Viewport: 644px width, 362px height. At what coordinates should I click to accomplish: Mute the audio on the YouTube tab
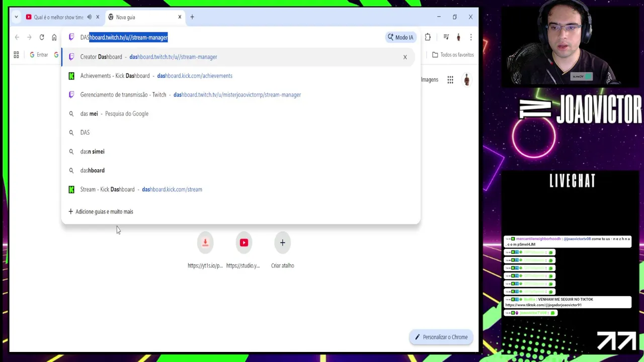coord(90,17)
